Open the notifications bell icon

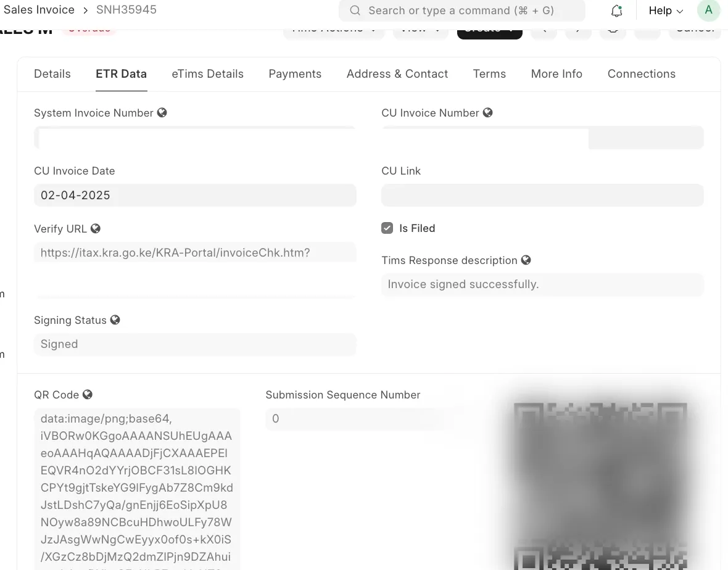(616, 10)
